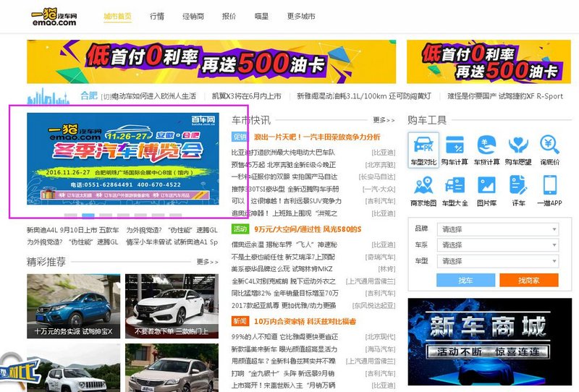Screen dimensions: 579x392
Task: Select the highlighted second carousel indicator
Action: (88, 216)
